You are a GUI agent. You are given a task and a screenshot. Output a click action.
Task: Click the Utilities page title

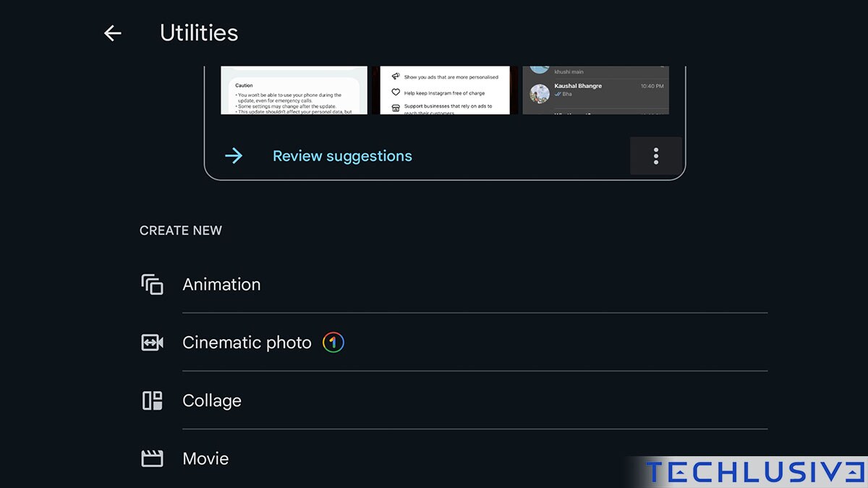coord(199,33)
